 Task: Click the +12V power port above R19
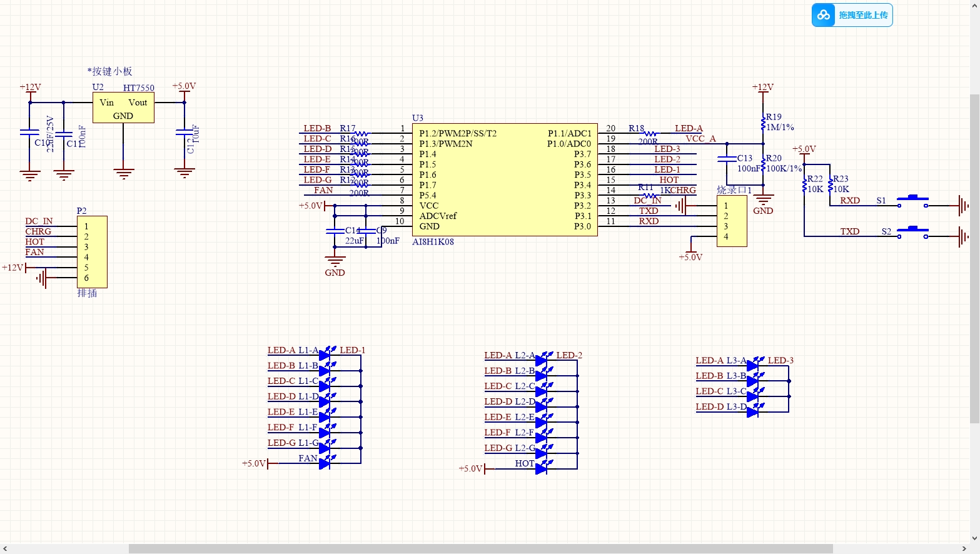coord(763,88)
